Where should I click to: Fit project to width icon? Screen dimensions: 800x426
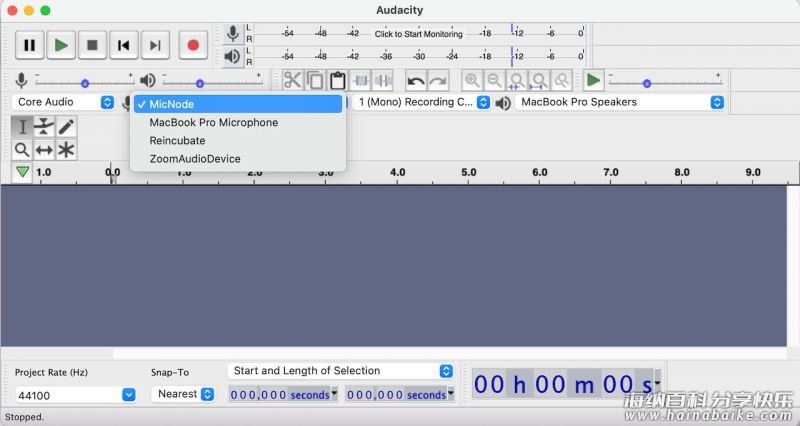point(539,81)
